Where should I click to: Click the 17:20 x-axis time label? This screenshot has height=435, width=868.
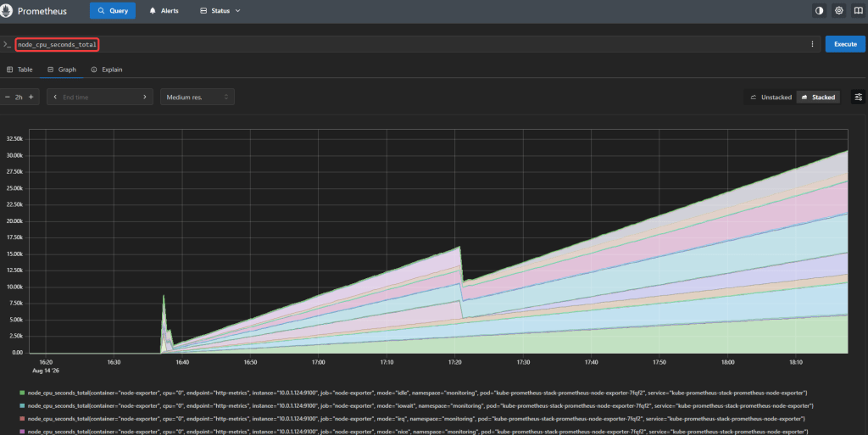point(454,363)
